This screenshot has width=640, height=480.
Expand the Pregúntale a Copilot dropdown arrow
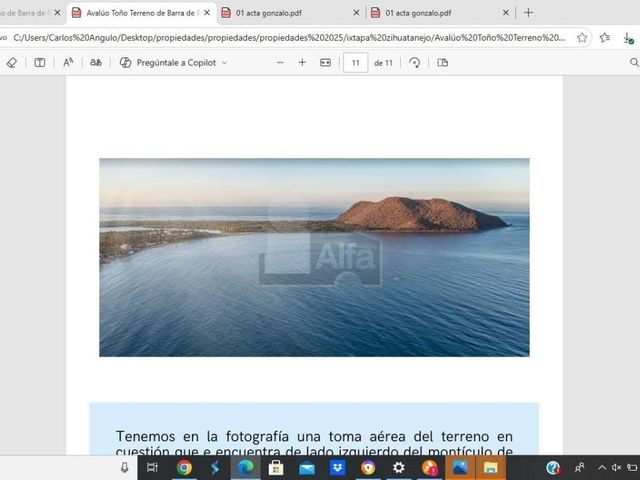tap(224, 63)
